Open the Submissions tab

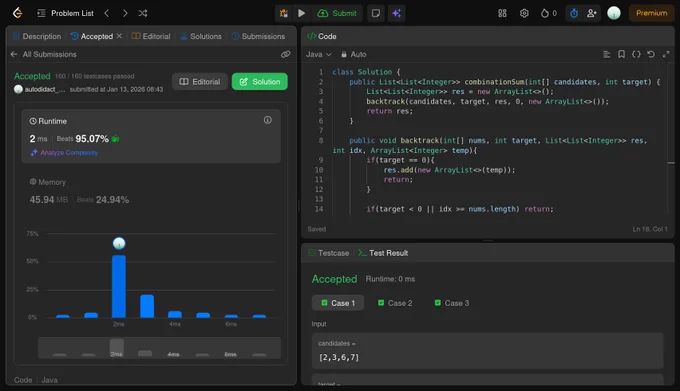coord(258,36)
